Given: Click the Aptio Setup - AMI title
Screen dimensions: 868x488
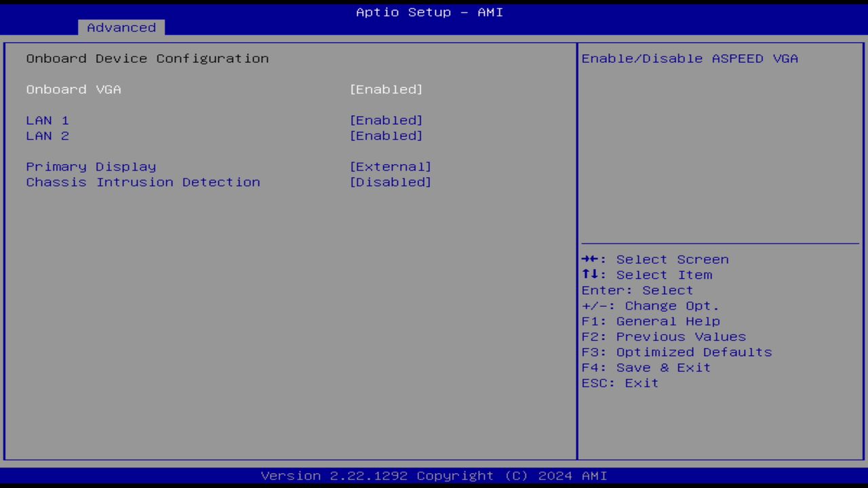Looking at the screenshot, I should tap(430, 12).
